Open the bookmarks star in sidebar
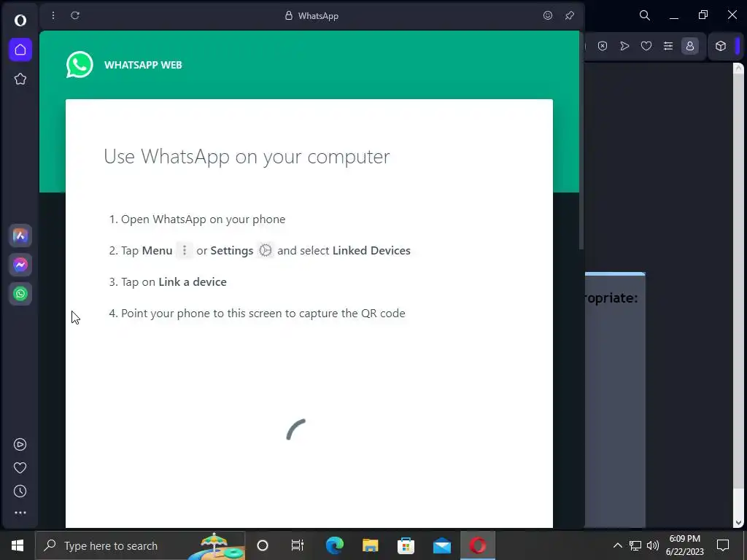Viewport: 747px width, 560px height. [x=20, y=79]
